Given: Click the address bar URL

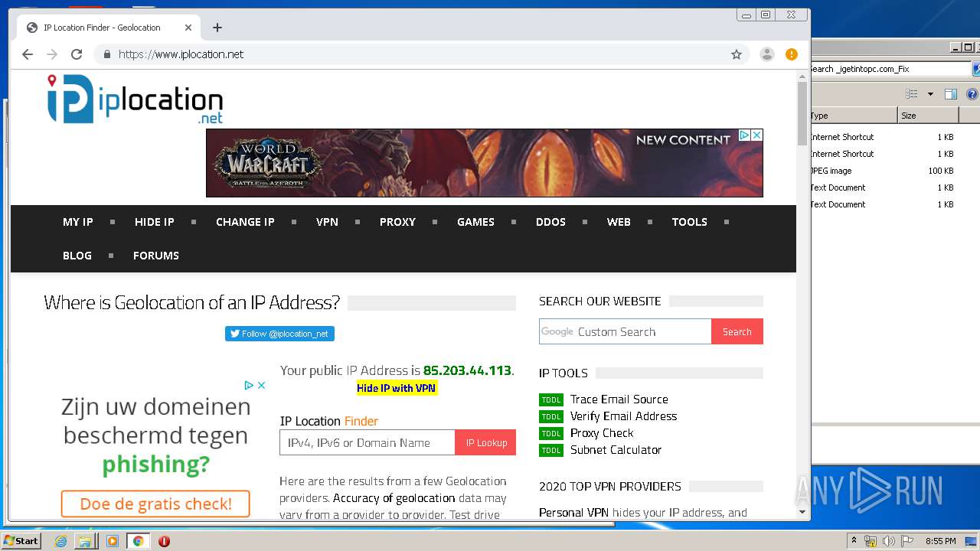Looking at the screenshot, I should pos(181,54).
